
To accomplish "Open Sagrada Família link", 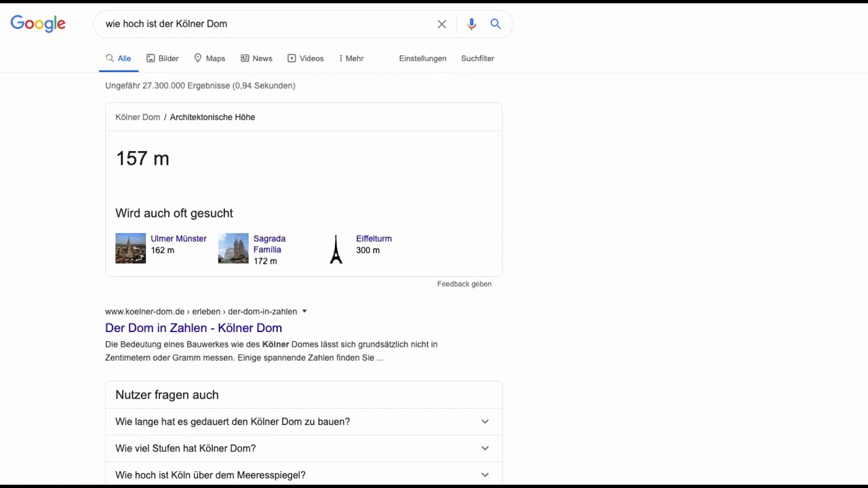I will [269, 244].
